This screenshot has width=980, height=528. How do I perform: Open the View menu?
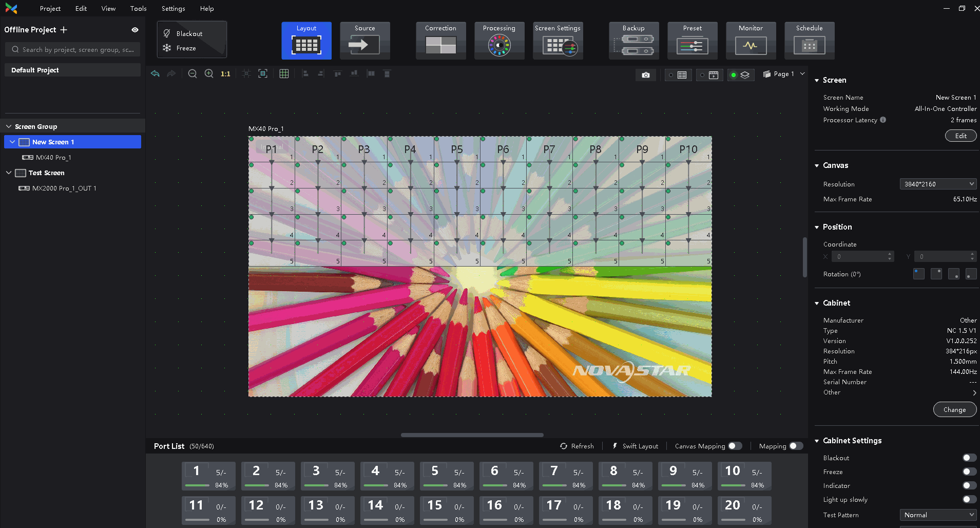(x=108, y=8)
